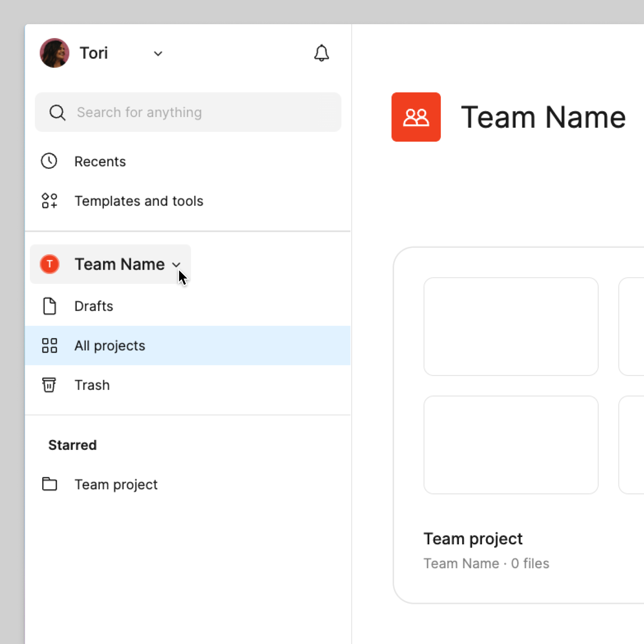
Task: Click the Recents clock icon
Action: (49, 161)
